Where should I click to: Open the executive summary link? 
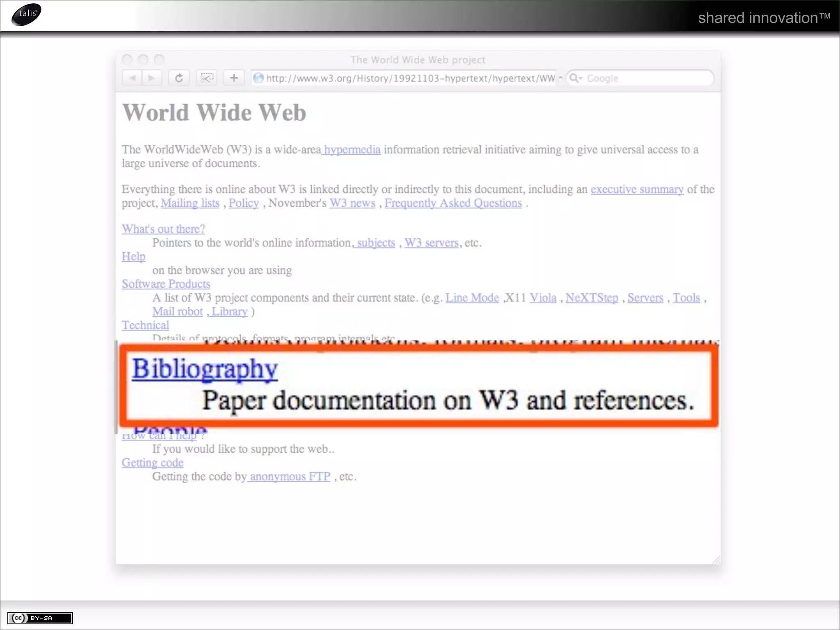point(637,189)
